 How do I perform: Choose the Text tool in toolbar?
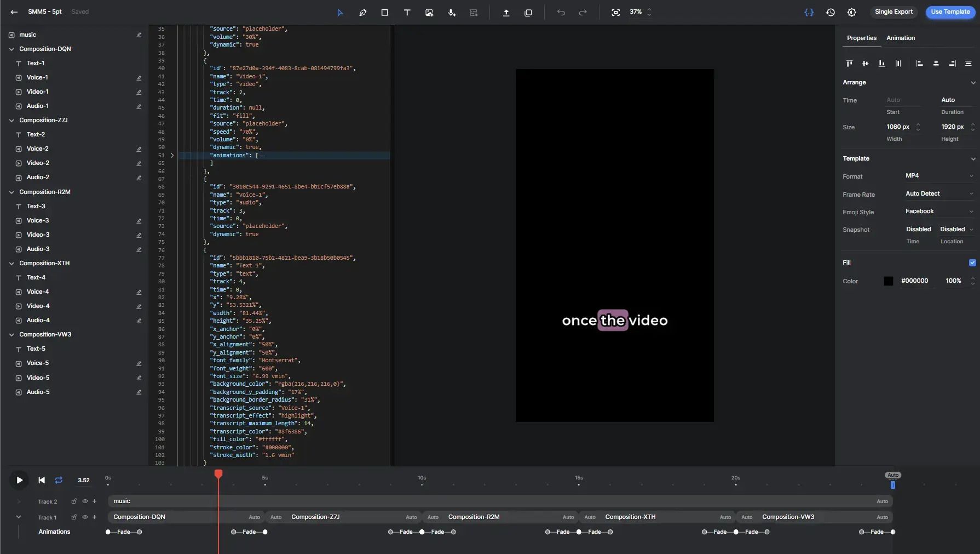click(407, 13)
